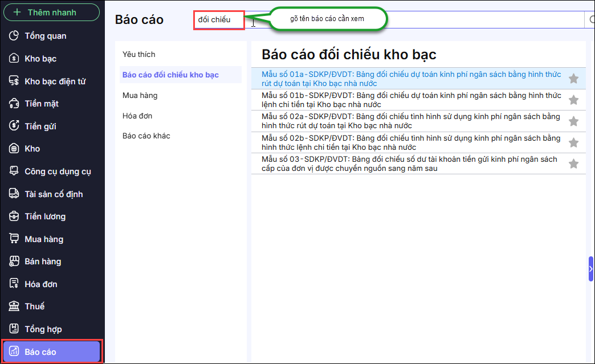595x364 pixels.
Task: Open the Công cụ dụng cụ icon
Action: click(15, 171)
